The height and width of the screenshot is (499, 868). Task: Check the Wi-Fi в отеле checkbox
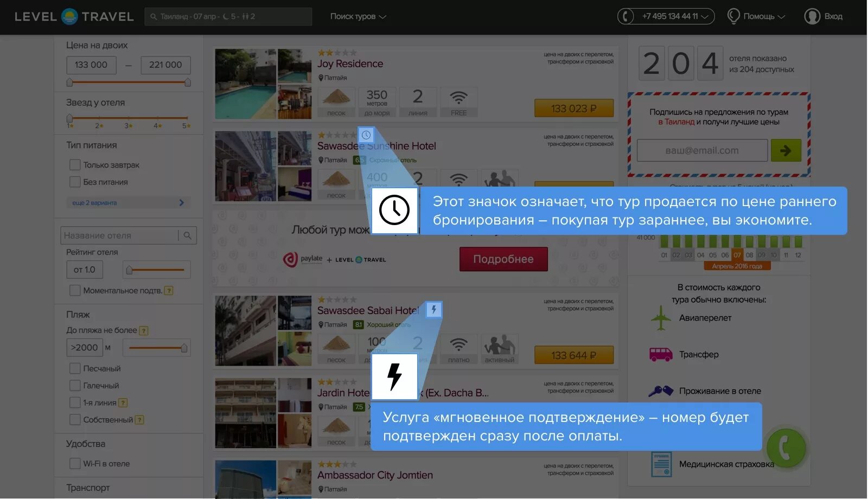coord(75,464)
